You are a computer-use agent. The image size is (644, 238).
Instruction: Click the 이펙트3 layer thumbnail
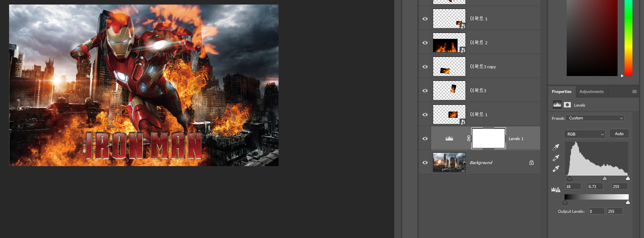click(x=449, y=90)
